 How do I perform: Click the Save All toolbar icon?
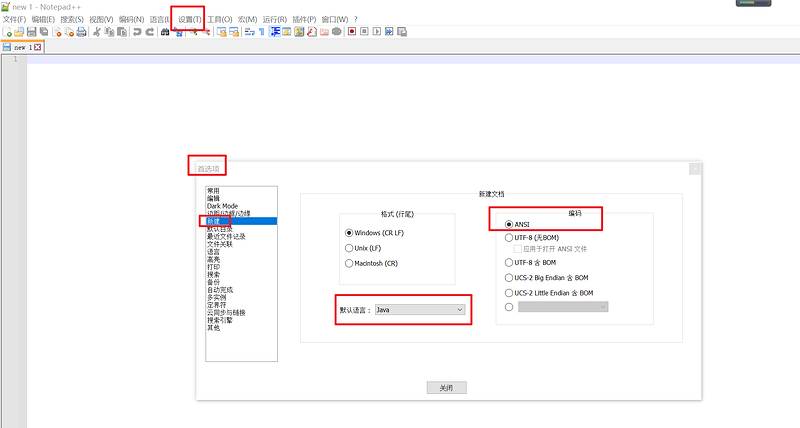44,32
